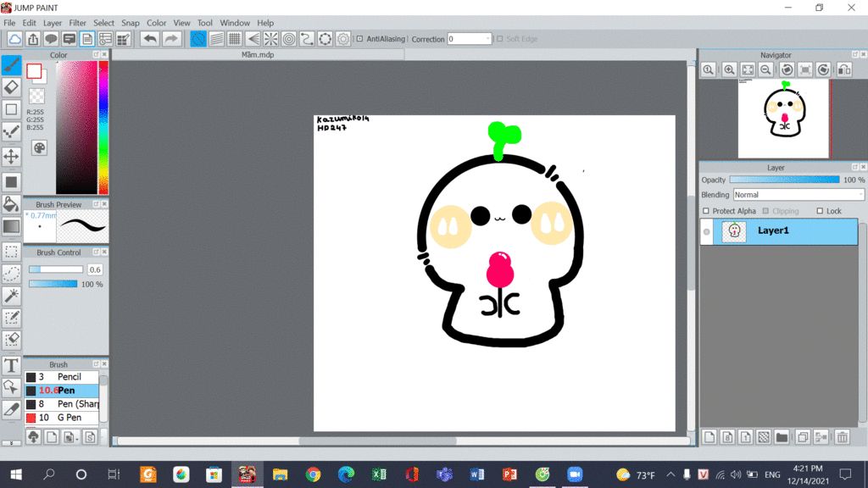Image resolution: width=868 pixels, height=488 pixels.
Task: Select the Dot tool
Action: [11, 132]
